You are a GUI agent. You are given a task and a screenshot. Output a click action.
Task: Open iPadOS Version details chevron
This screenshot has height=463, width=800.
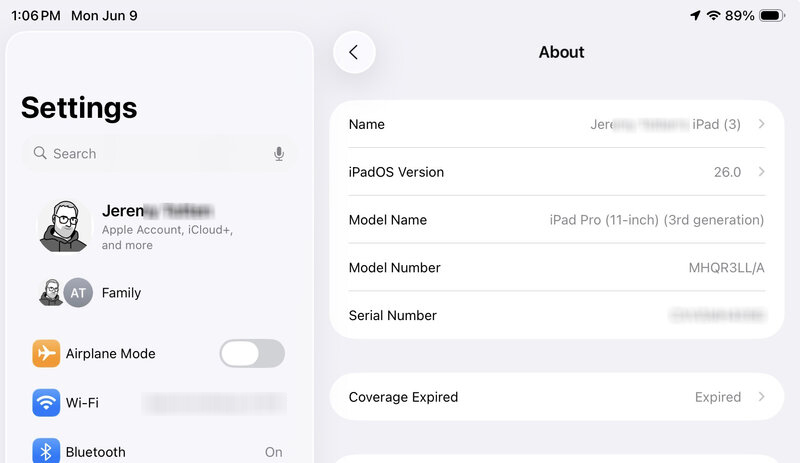coord(762,172)
